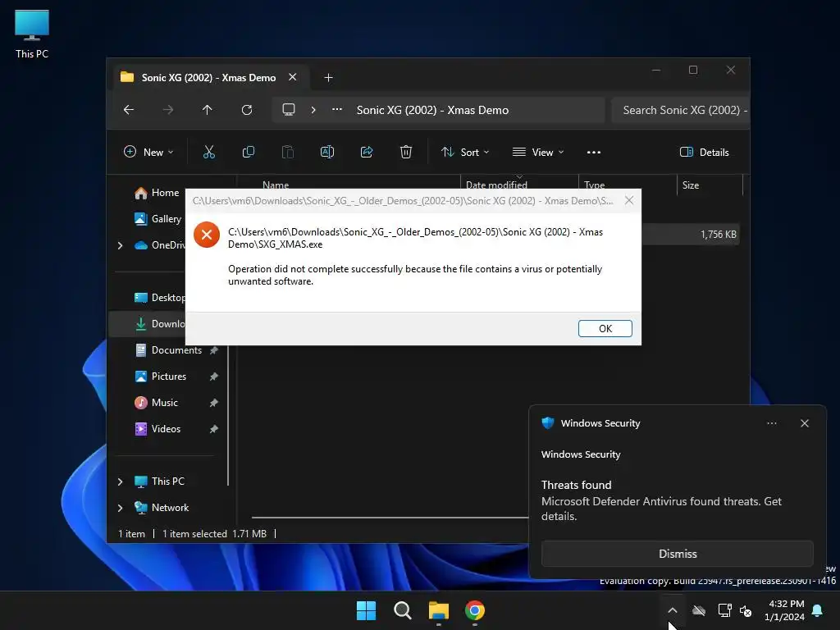
Task: Click the OneDrive tray icon
Action: [699, 610]
